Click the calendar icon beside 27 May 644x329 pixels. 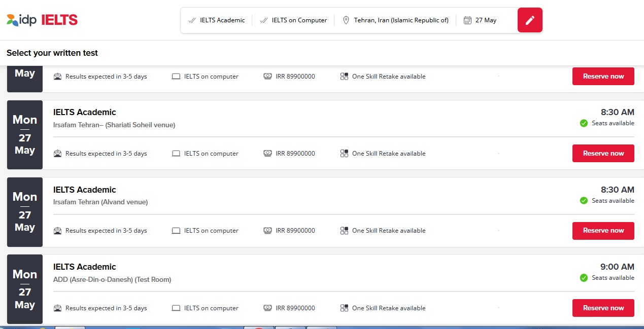(467, 20)
